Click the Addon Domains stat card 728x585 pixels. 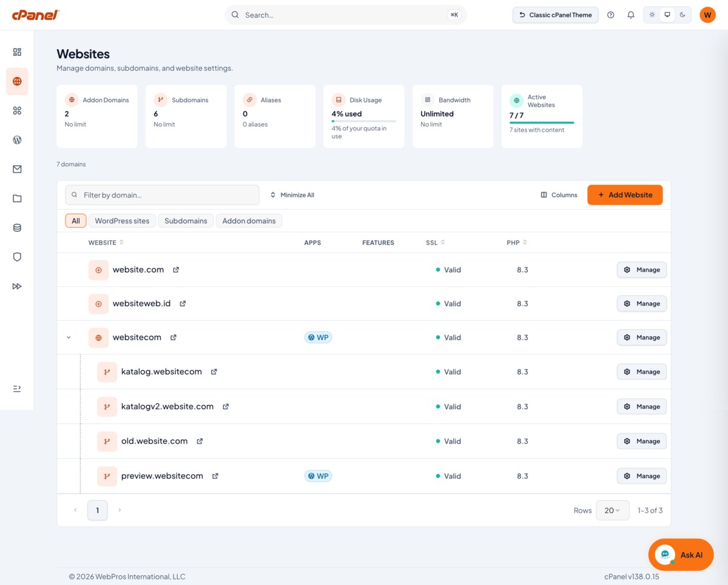pos(97,116)
